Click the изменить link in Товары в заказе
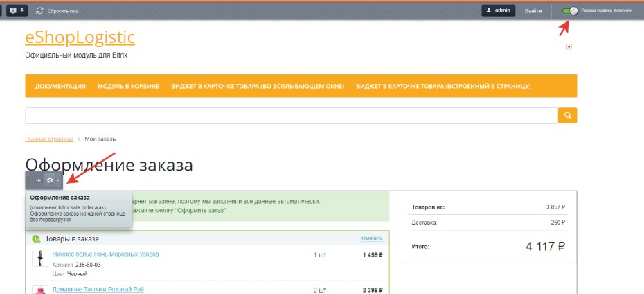644x294 pixels. (371, 238)
